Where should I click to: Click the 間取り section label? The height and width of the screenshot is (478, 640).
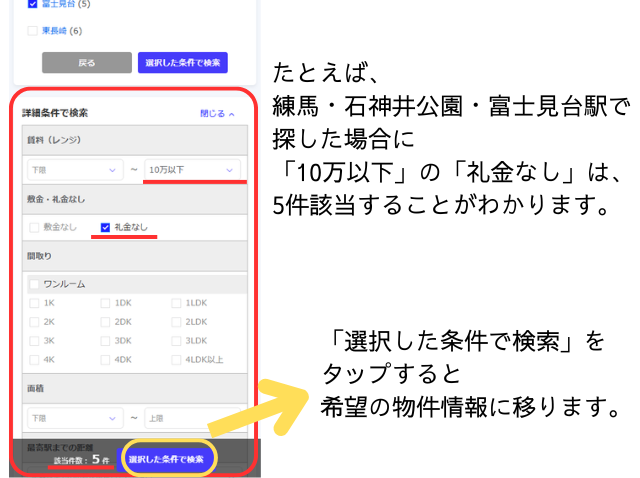click(x=39, y=256)
